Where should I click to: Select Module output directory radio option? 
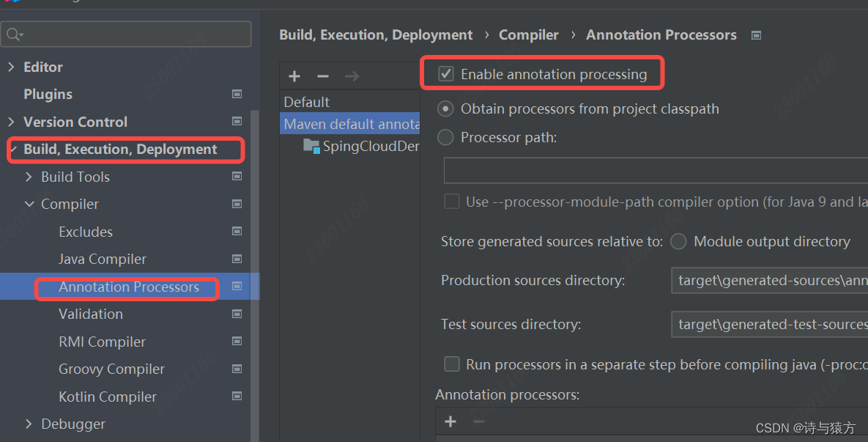(679, 241)
